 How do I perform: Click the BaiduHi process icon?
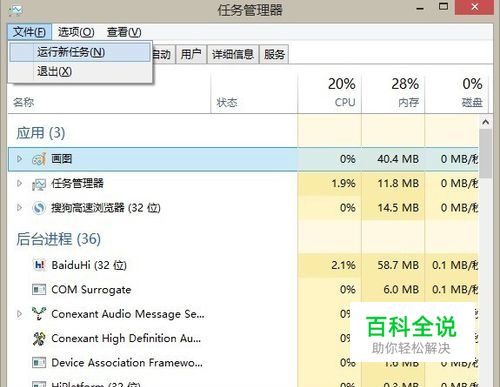pyautogui.click(x=39, y=265)
